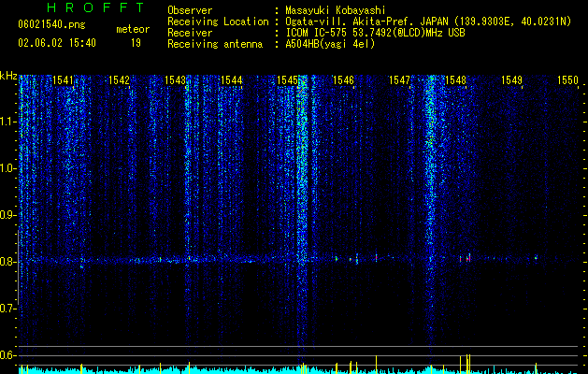This screenshot has width=588, height=374.
Task: Click the 1544 time axis marker
Action: pos(232,80)
